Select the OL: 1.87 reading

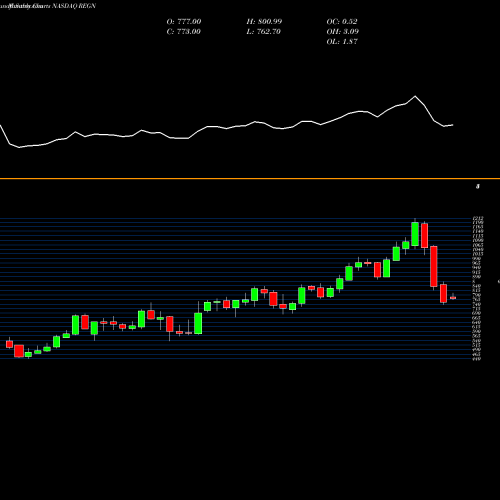[342, 41]
